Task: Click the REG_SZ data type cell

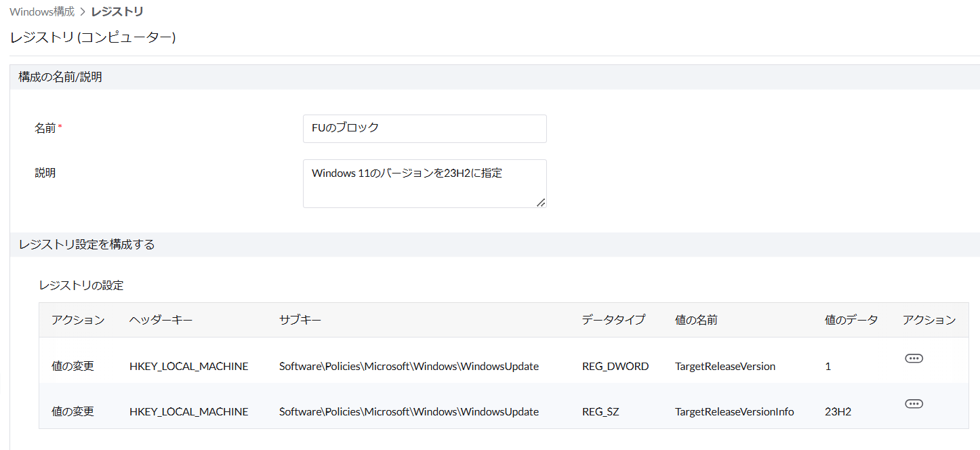Action: (600, 411)
